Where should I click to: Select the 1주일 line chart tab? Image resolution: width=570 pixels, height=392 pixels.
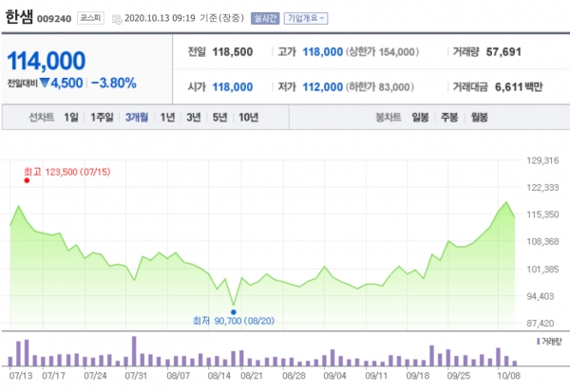pyautogui.click(x=102, y=118)
